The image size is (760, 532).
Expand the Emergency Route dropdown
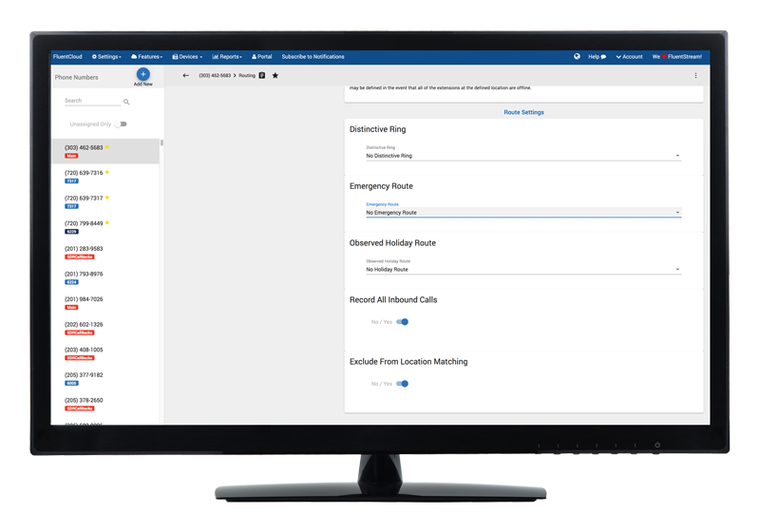click(x=522, y=213)
